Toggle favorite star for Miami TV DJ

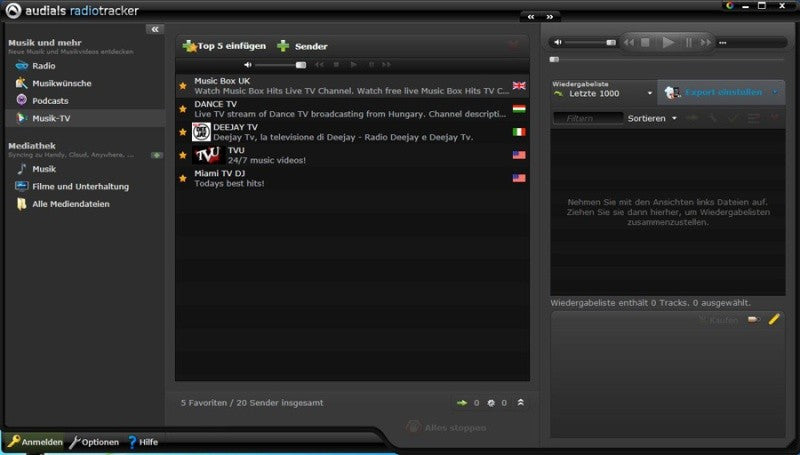click(x=183, y=178)
